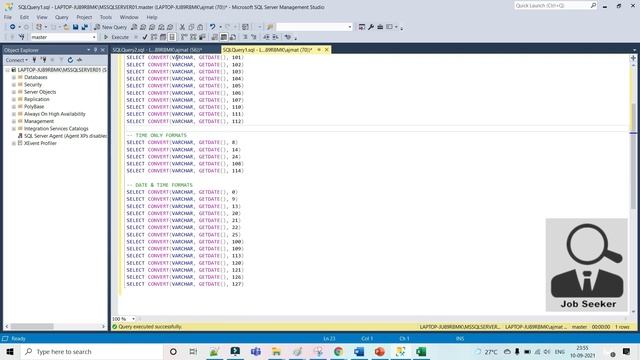Open Activity Monitor icon in Object Explorer
Viewport: 640px width, 360px height.
[x=79, y=60]
